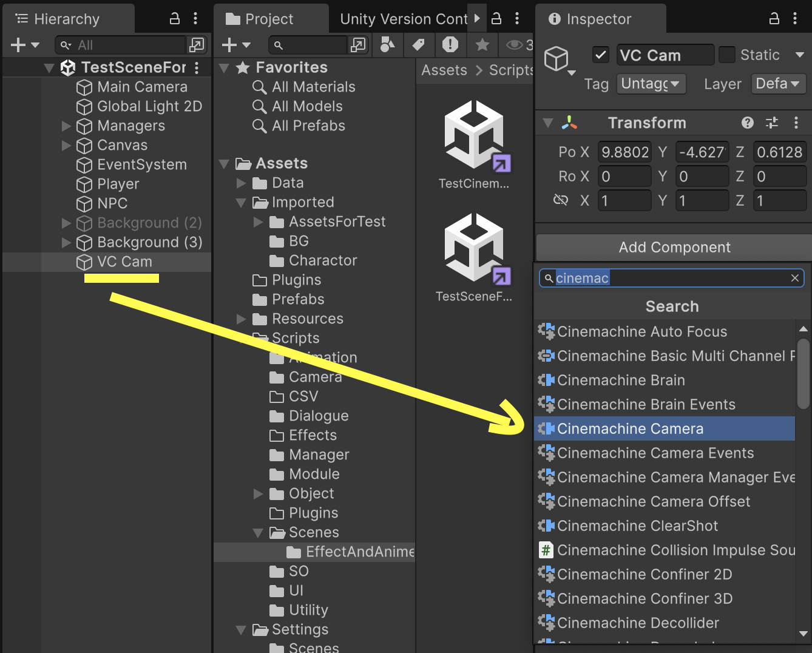Image resolution: width=812 pixels, height=653 pixels.
Task: Focus the Project search field
Action: tap(309, 45)
